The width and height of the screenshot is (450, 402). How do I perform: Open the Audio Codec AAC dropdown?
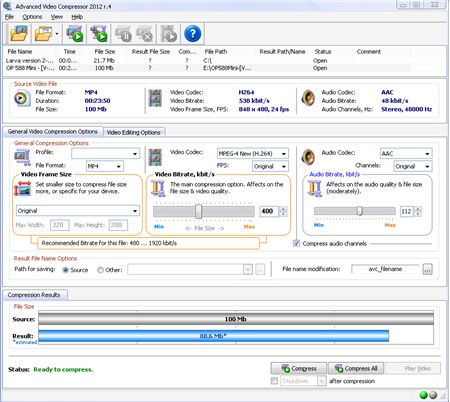[406, 154]
